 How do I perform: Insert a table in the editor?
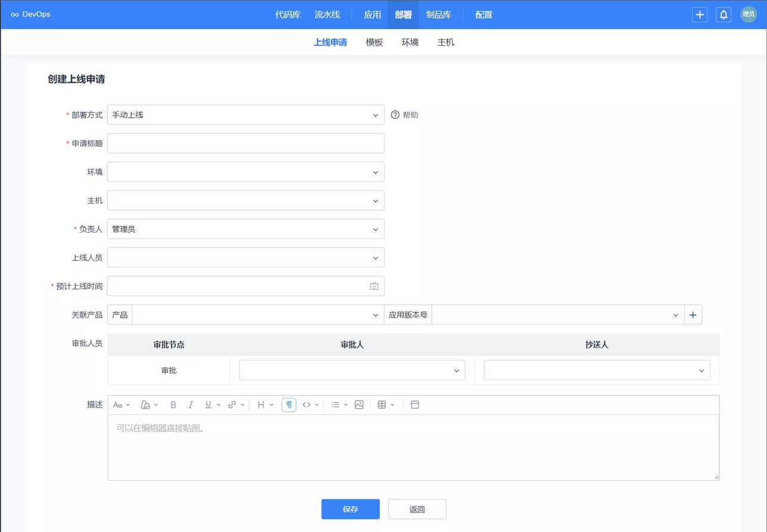pyautogui.click(x=382, y=405)
